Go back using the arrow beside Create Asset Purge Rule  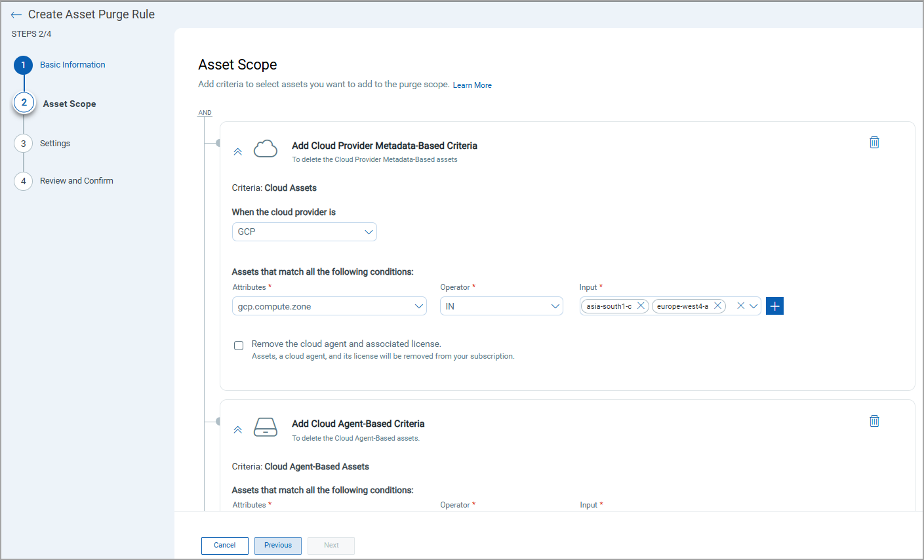(x=16, y=14)
